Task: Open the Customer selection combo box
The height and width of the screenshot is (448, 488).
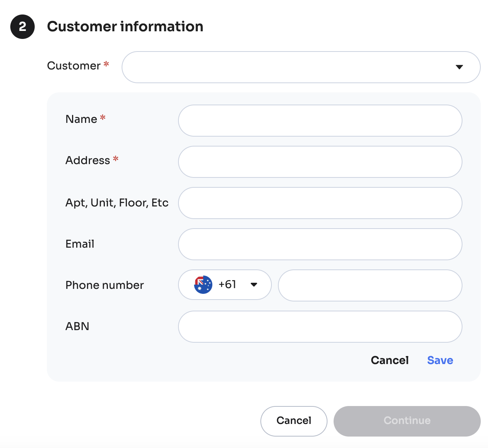Action: [x=290, y=67]
